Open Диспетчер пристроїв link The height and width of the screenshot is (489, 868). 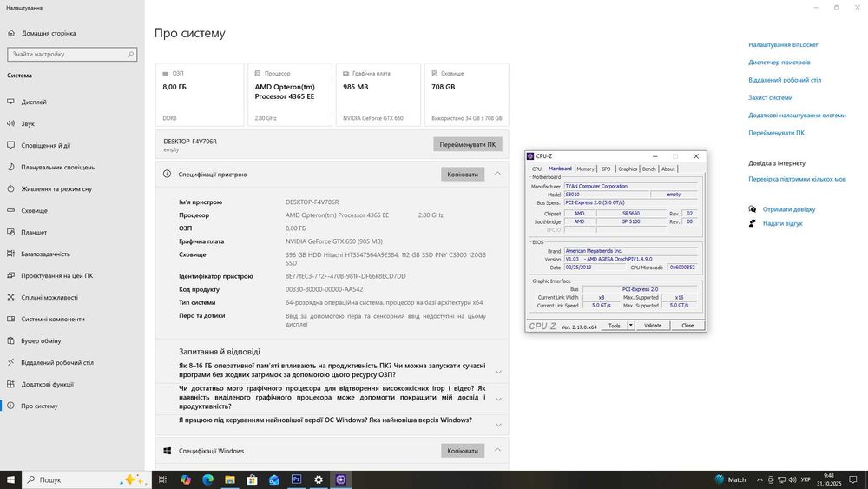(779, 62)
